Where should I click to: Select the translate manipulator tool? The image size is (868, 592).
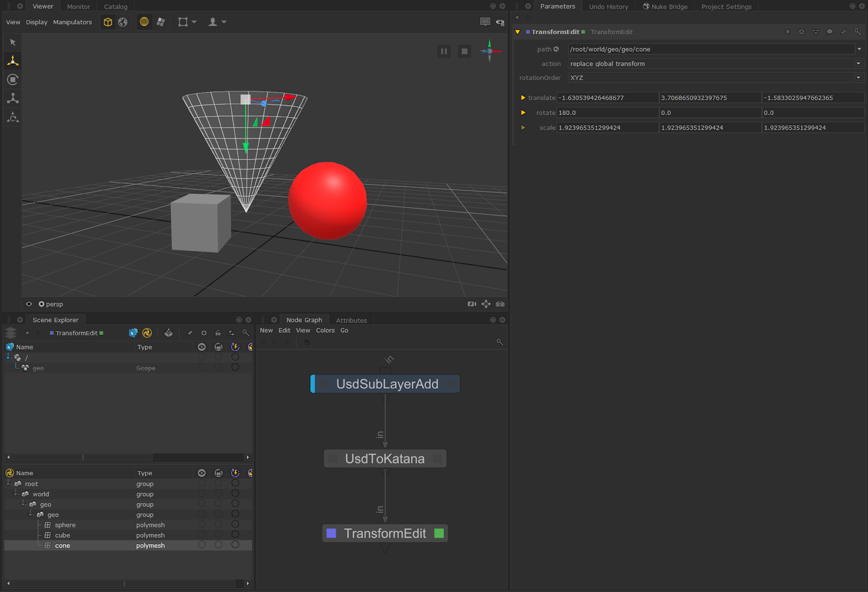click(13, 61)
